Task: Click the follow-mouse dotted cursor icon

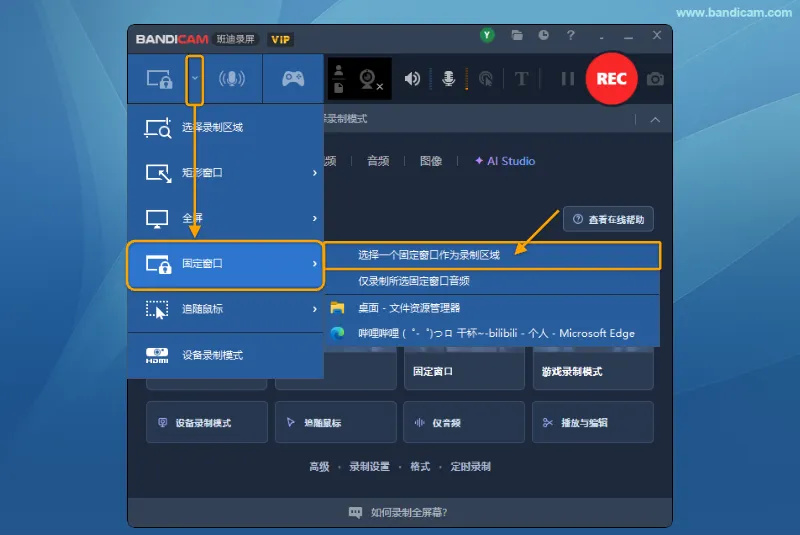Action: point(157,310)
